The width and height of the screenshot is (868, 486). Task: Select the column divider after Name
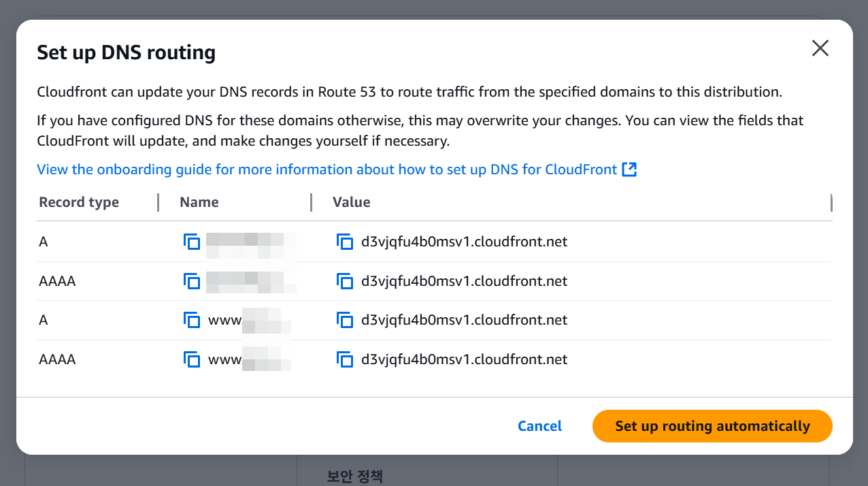pos(311,202)
